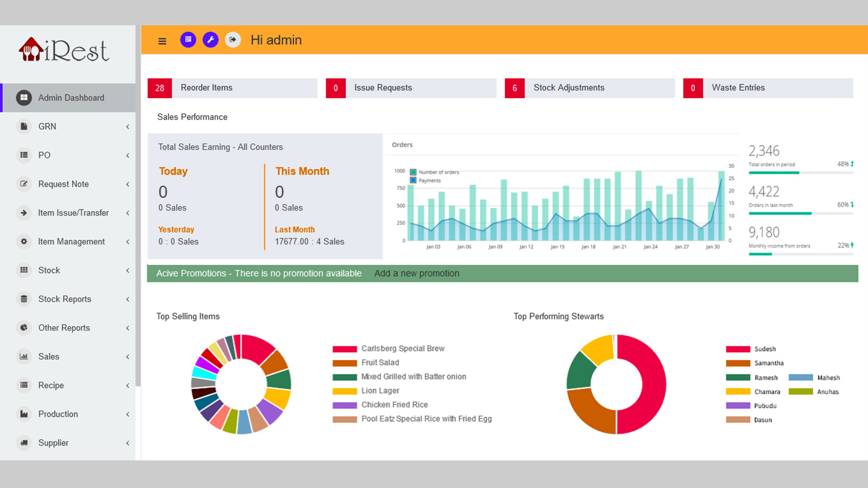The width and height of the screenshot is (868, 488).
Task: Expand the Request Note chevron
Action: pos(128,184)
